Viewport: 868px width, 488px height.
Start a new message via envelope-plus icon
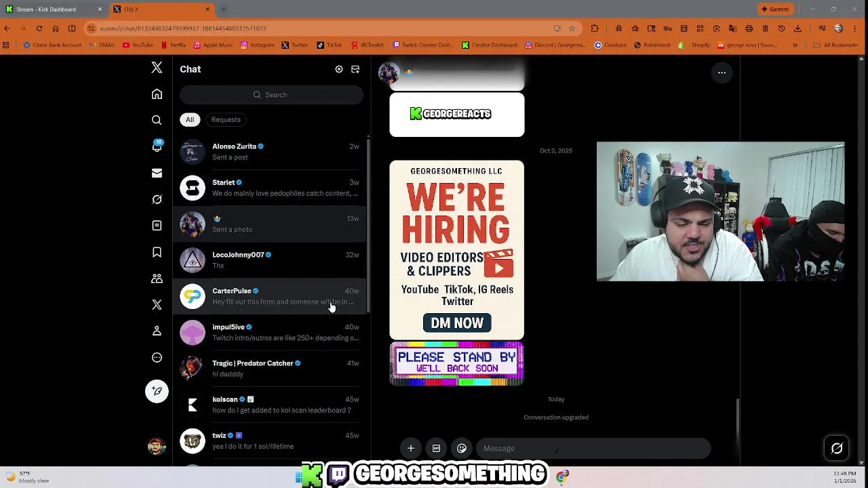(355, 69)
